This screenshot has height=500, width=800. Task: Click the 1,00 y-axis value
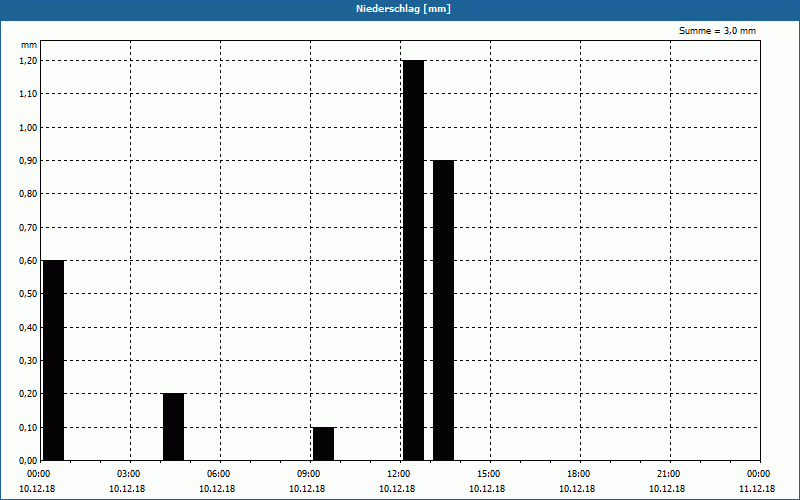pyautogui.click(x=28, y=128)
